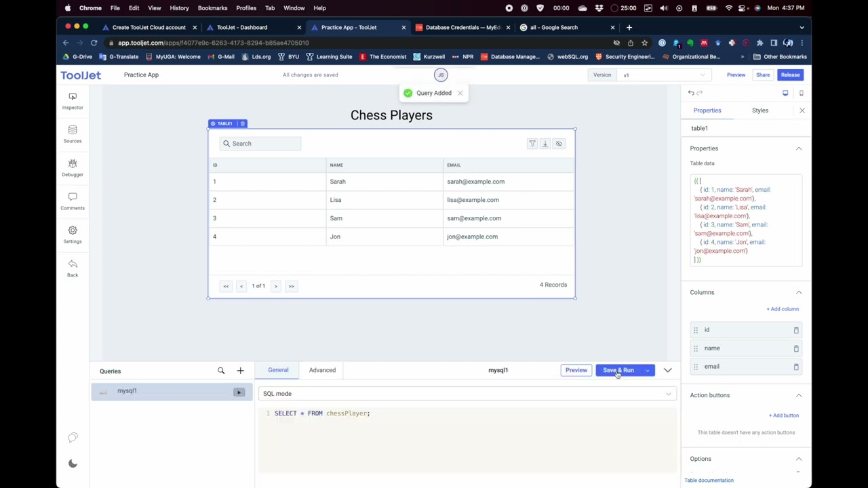Select the mysql1 query in the list
The width and height of the screenshot is (868, 488).
[172, 391]
